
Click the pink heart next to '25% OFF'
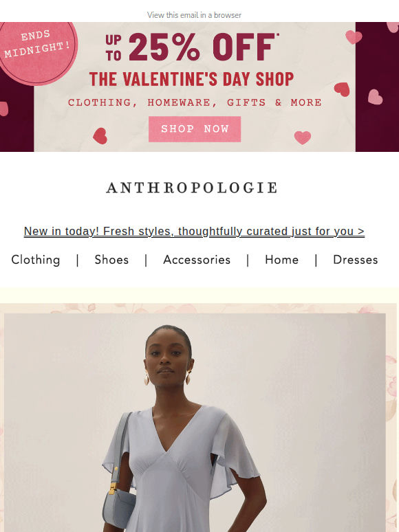[x=354, y=36]
